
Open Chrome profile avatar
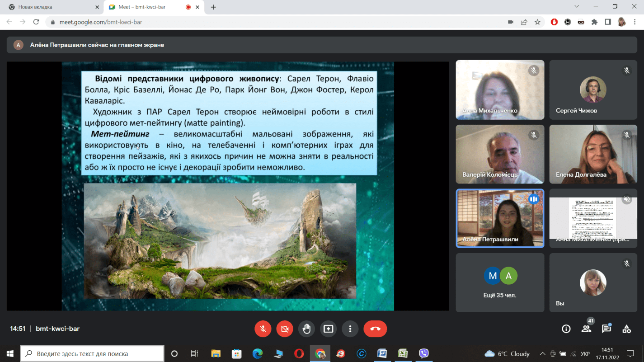[x=622, y=22]
